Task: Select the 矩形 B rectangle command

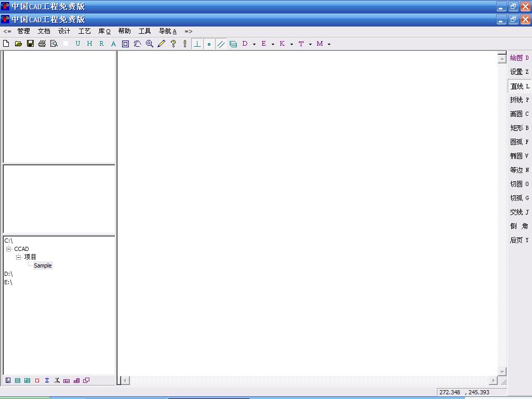Action: 519,128
